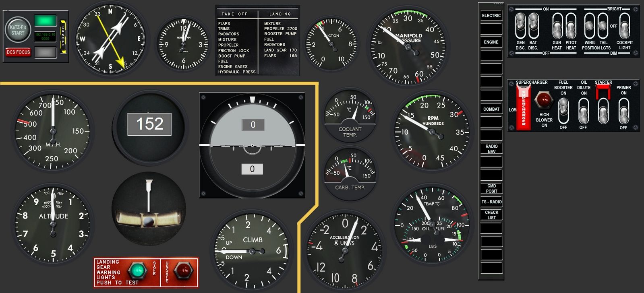Open the ELECTRIC panel tab

491,16
